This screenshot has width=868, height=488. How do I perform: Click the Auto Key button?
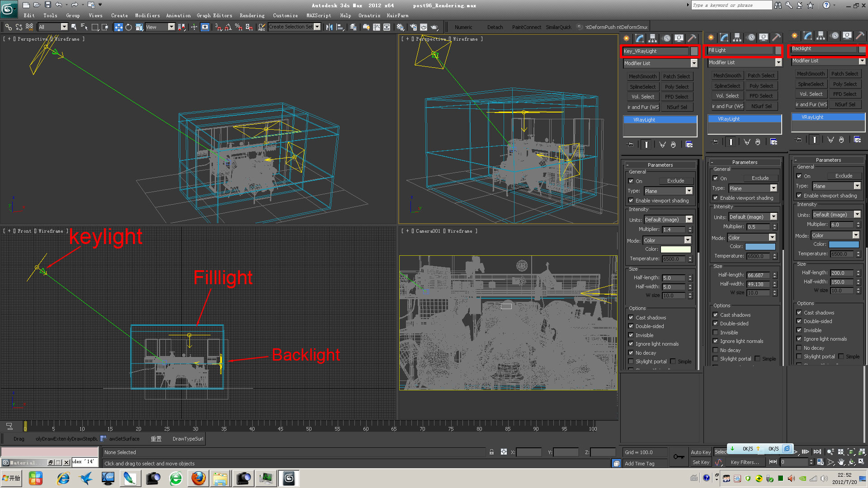tap(701, 452)
